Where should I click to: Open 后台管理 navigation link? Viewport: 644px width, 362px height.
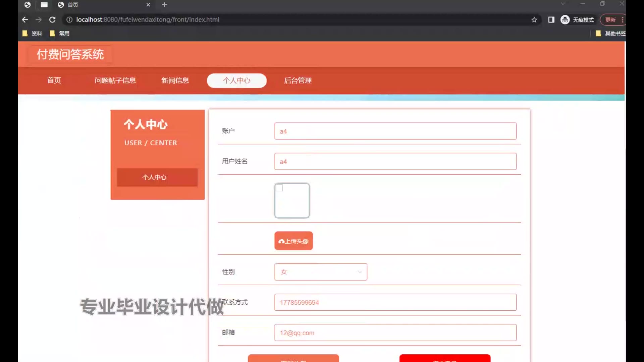(298, 80)
